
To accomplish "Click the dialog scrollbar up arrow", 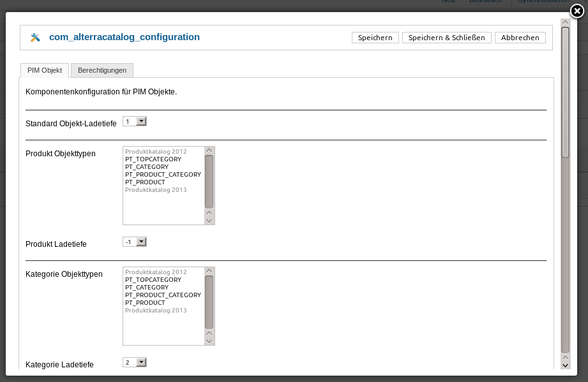I will tap(565, 23).
